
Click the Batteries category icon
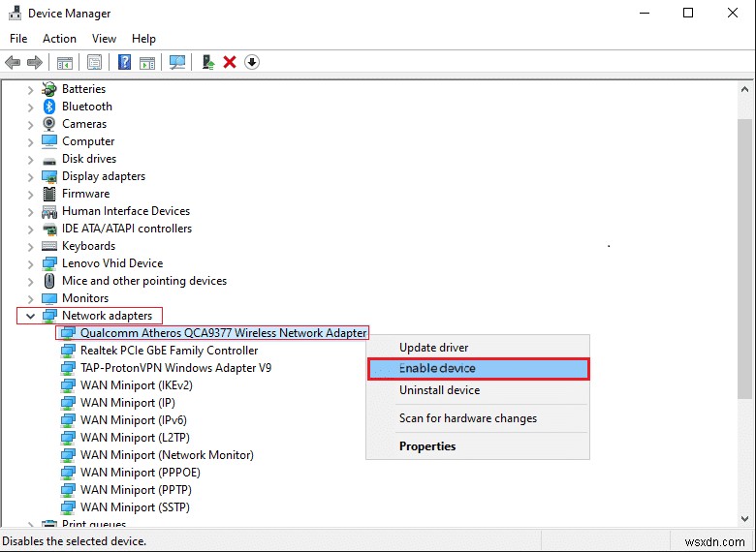click(x=49, y=89)
